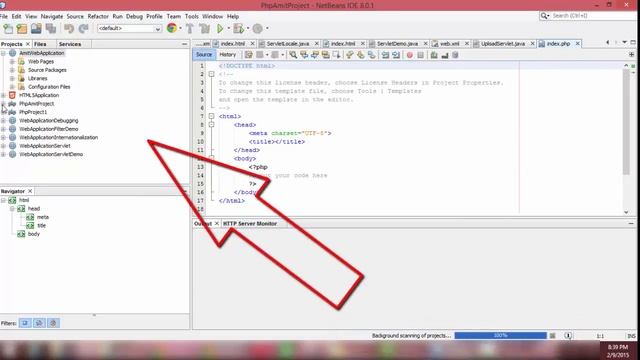Click the Shift Line Left icon

tap(385, 55)
